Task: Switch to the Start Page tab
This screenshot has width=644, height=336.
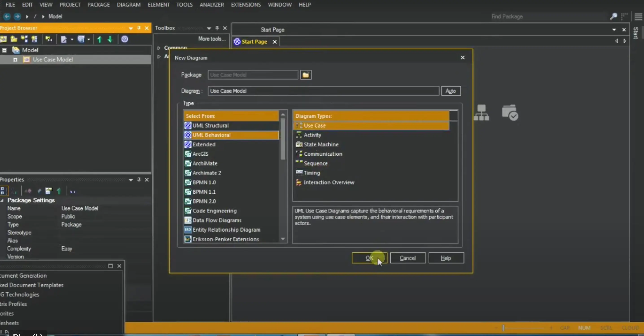Action: click(x=254, y=42)
